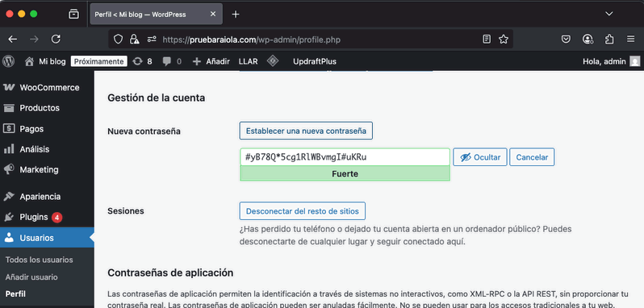Open Firefox View icon in tab bar

coord(74,14)
